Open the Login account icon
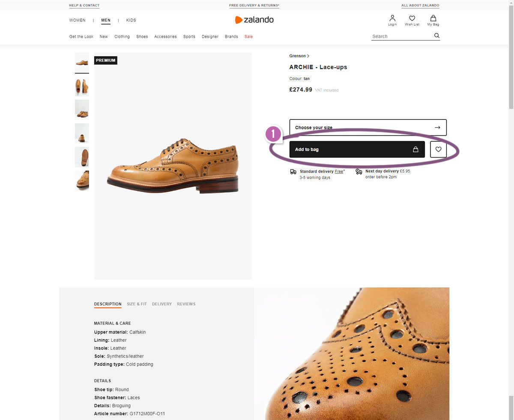The width and height of the screenshot is (514, 420). tap(392, 20)
